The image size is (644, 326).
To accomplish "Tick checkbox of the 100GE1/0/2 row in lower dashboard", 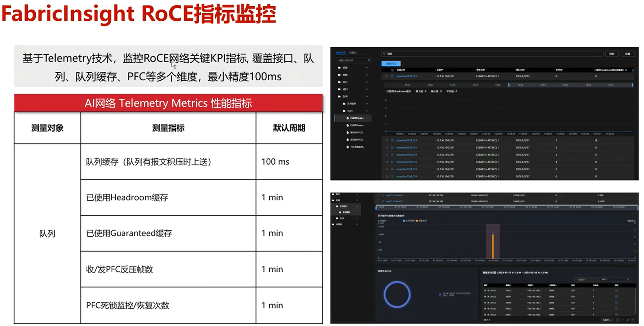I will [382, 195].
